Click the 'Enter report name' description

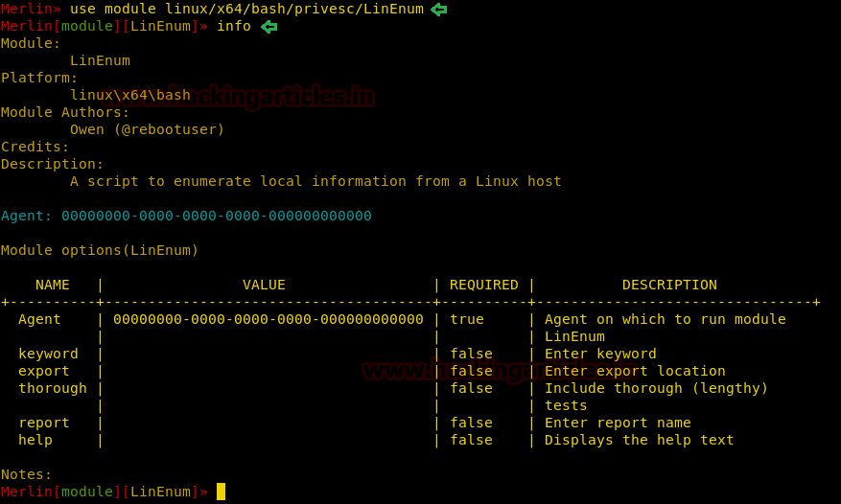point(618,424)
